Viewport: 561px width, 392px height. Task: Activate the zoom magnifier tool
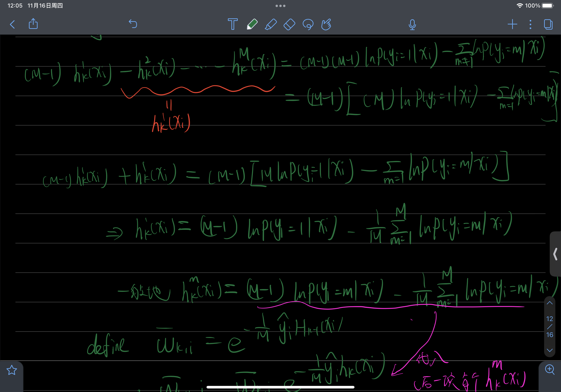pyautogui.click(x=550, y=369)
